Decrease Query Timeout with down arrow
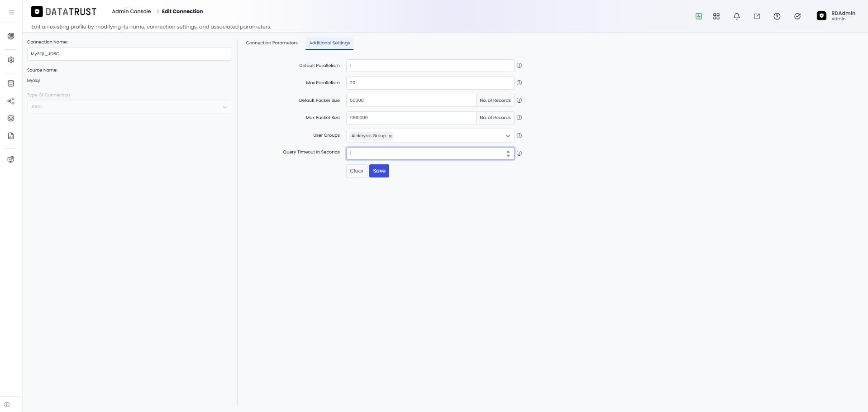 (x=508, y=156)
